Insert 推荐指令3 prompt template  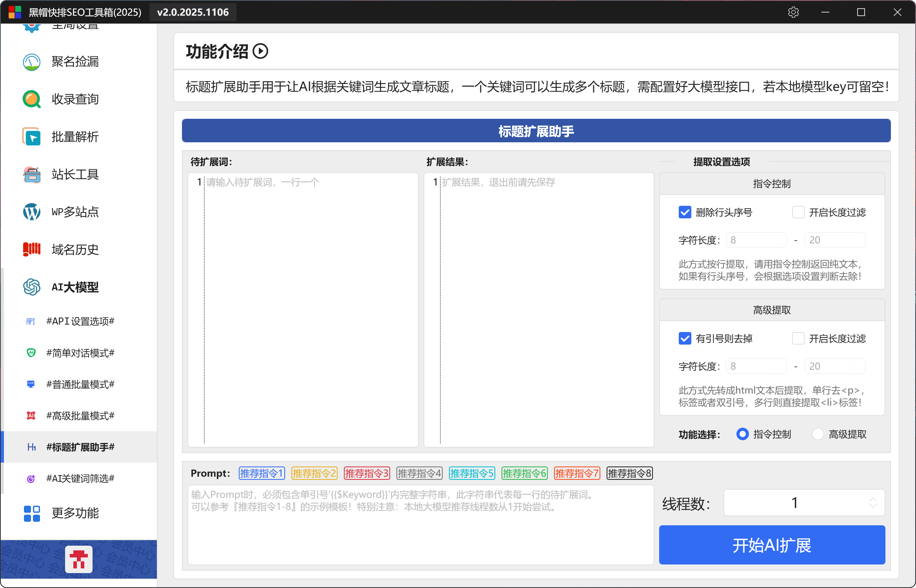(x=367, y=474)
